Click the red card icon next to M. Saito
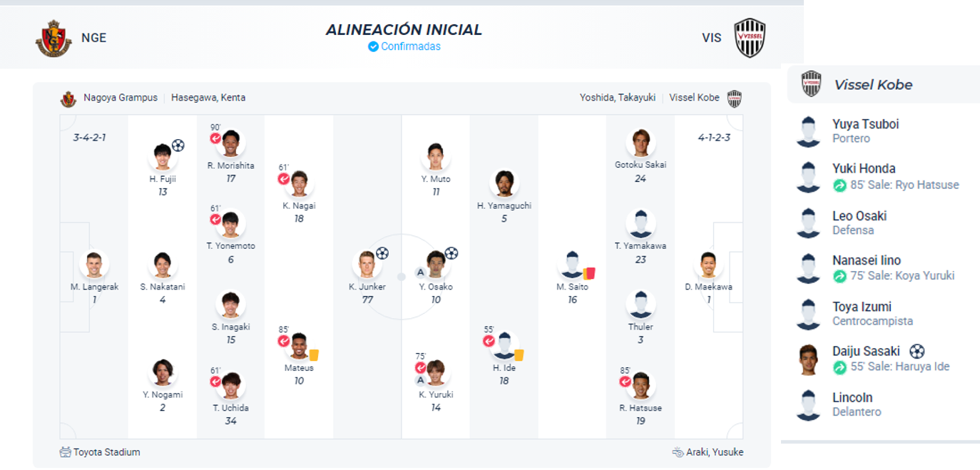 [x=589, y=272]
